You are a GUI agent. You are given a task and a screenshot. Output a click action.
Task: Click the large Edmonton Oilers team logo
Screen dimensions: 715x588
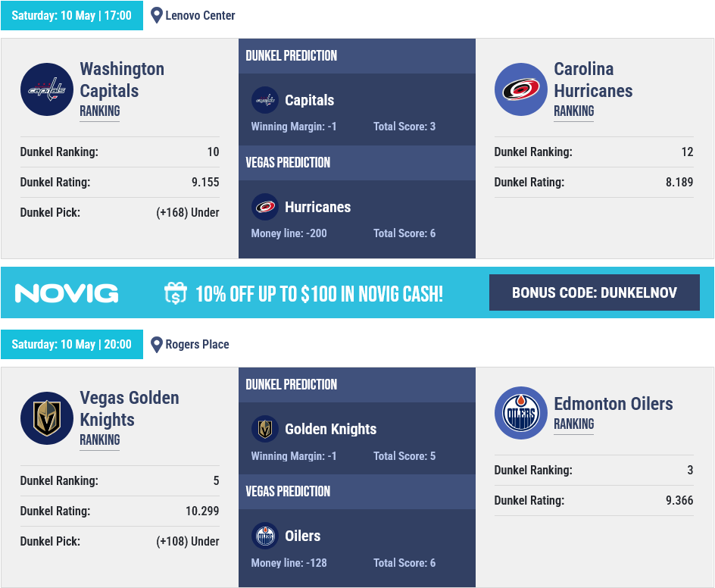pyautogui.click(x=521, y=413)
